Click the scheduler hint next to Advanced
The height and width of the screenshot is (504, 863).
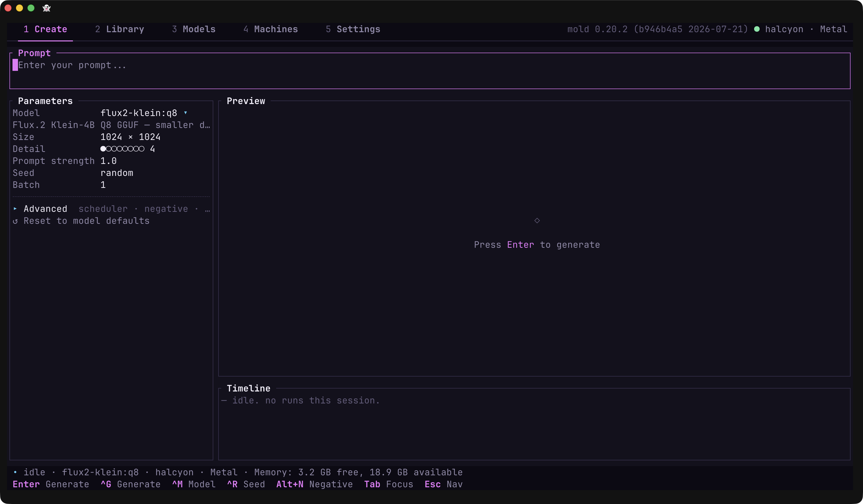[x=103, y=209]
